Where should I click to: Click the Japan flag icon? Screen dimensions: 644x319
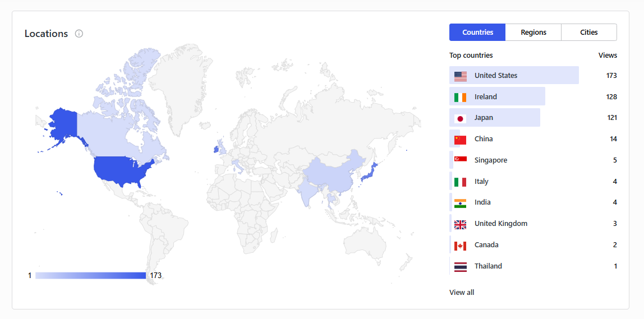coord(460,118)
